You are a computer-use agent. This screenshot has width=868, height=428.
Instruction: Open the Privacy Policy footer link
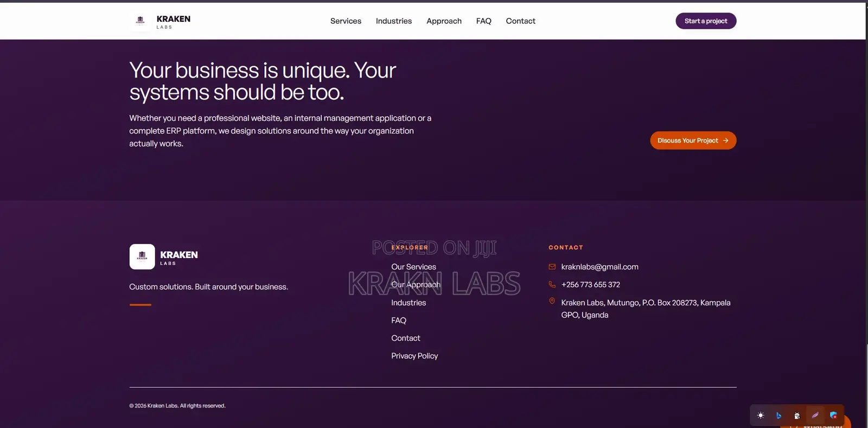(x=414, y=356)
